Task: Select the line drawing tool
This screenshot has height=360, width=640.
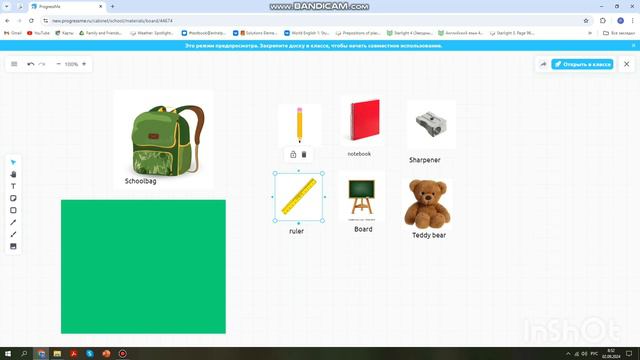Action: 13,222
